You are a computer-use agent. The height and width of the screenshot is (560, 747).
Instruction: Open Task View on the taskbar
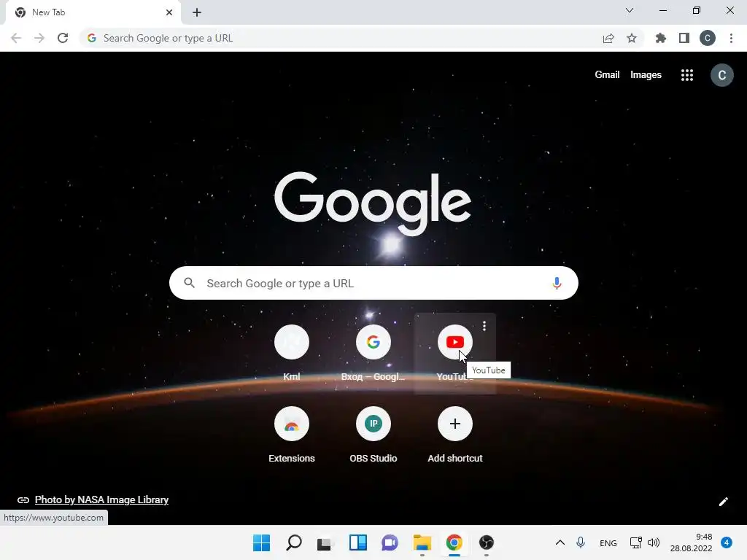pyautogui.click(x=325, y=542)
